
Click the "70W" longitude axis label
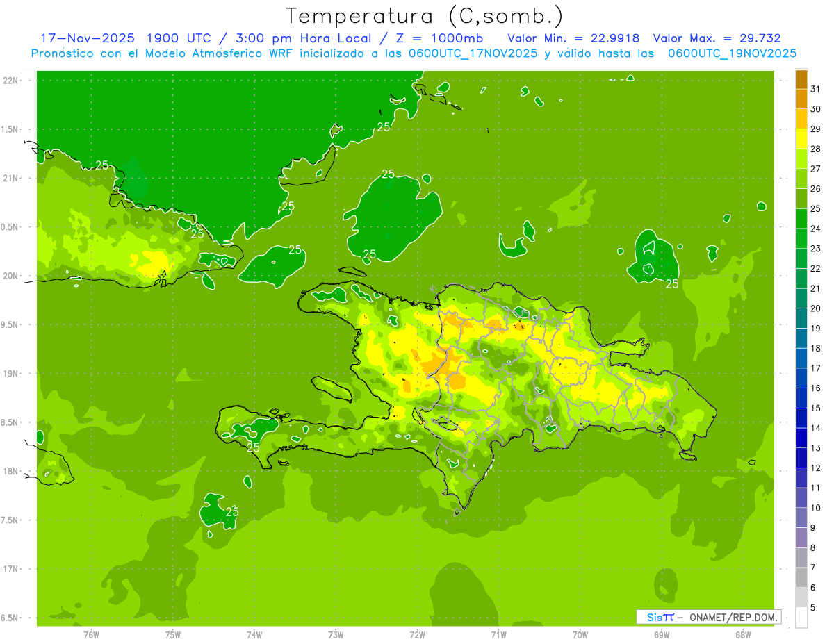tap(580, 634)
